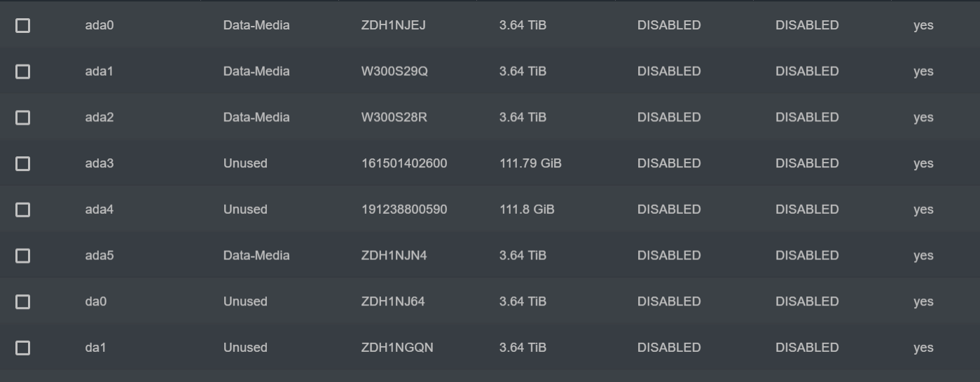
Task: Click the ada0 disk name
Action: tap(99, 25)
